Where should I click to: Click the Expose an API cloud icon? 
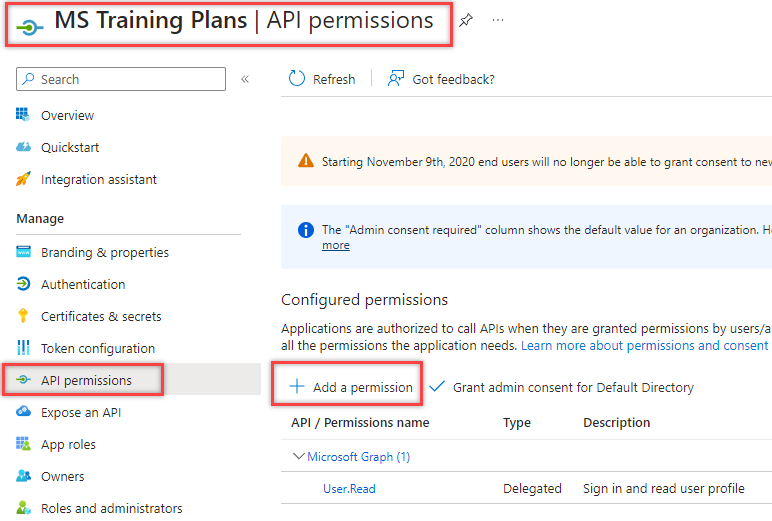[24, 412]
